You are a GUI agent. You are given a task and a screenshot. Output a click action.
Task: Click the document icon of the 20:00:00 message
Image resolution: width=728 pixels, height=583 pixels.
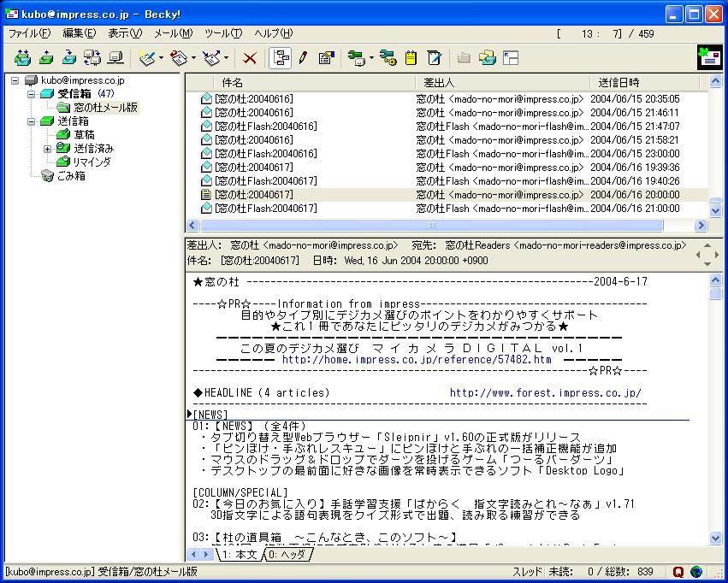coord(206,195)
